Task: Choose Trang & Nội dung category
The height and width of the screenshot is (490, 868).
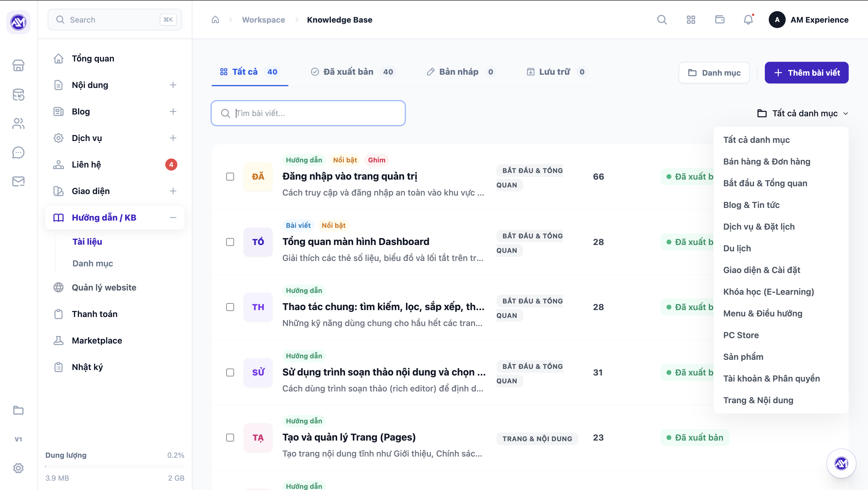Action: point(781,400)
